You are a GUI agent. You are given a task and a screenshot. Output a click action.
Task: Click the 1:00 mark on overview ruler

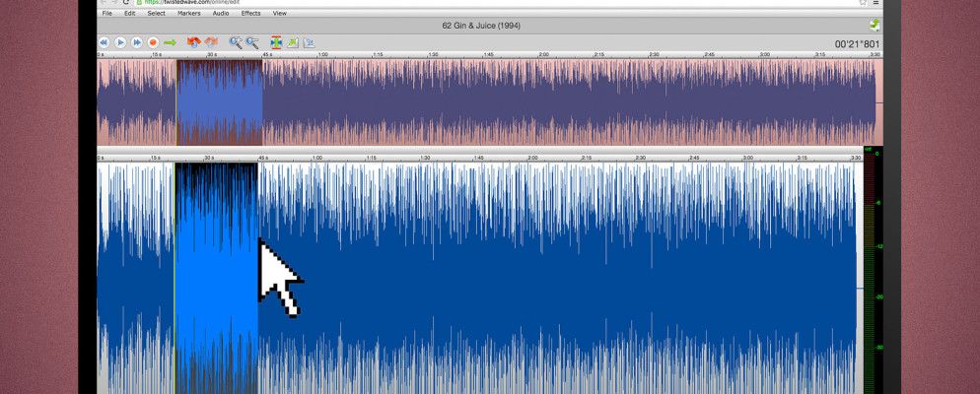coord(322,55)
